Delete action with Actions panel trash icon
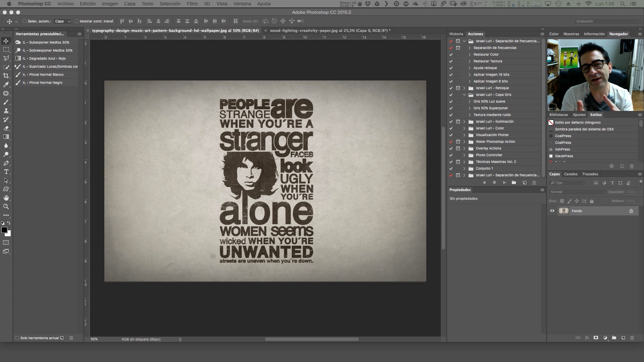Viewport: 644px width, 362px height. coord(534,183)
